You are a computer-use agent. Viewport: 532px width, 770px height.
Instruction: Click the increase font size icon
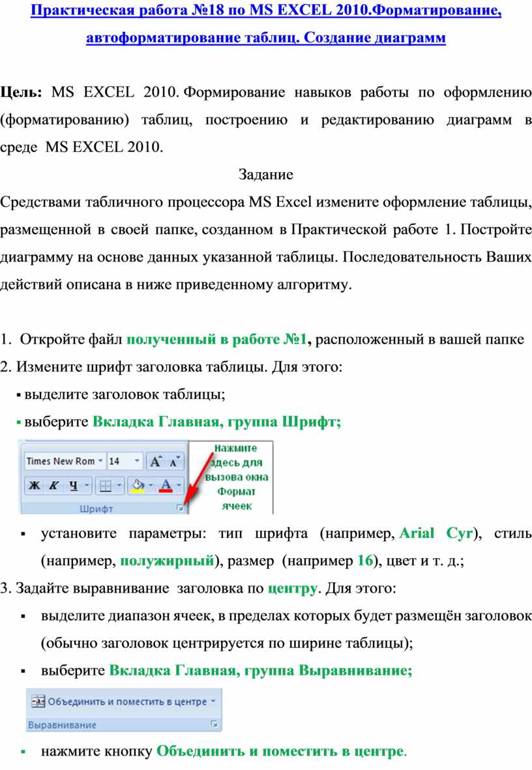tap(155, 462)
